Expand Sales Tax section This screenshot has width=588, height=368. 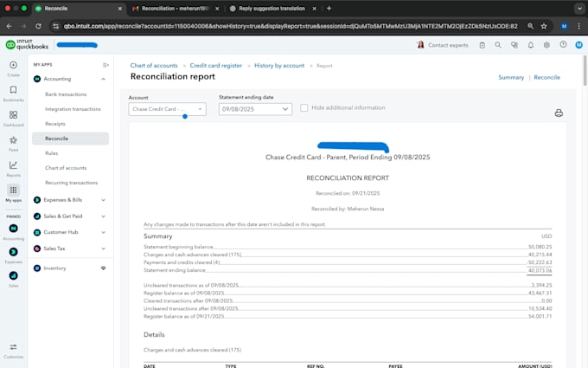(103, 249)
